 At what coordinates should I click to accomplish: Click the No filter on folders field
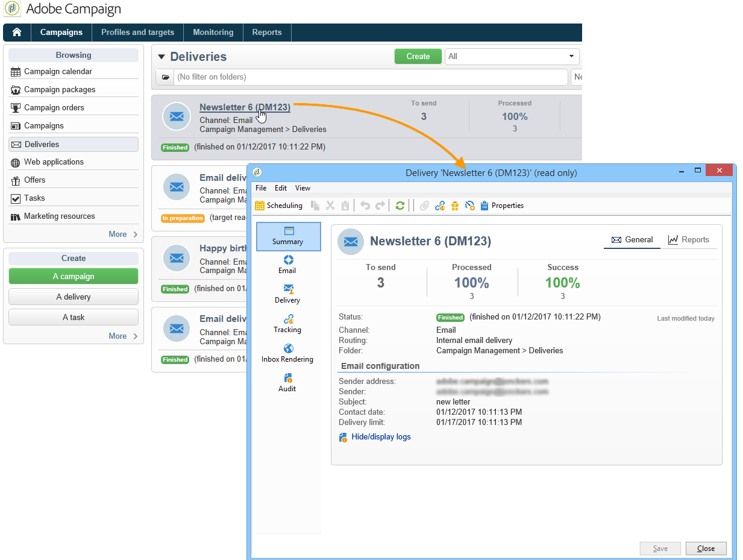[x=371, y=77]
